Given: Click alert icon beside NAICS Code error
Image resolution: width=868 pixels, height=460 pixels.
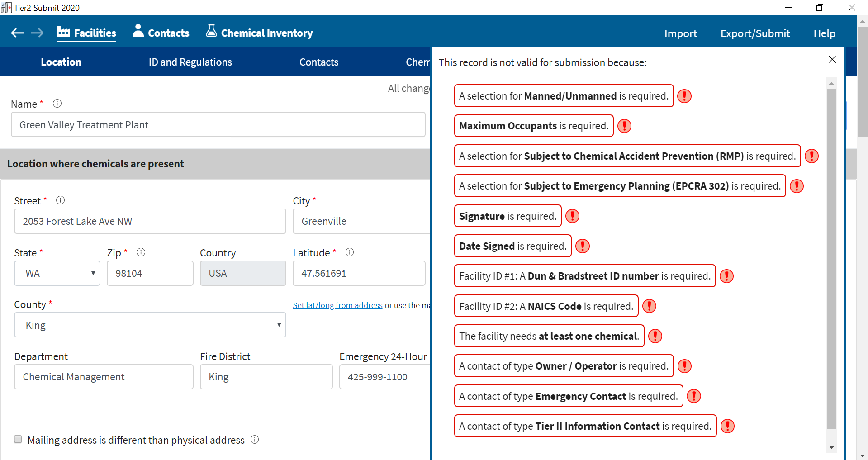Looking at the screenshot, I should (x=649, y=306).
